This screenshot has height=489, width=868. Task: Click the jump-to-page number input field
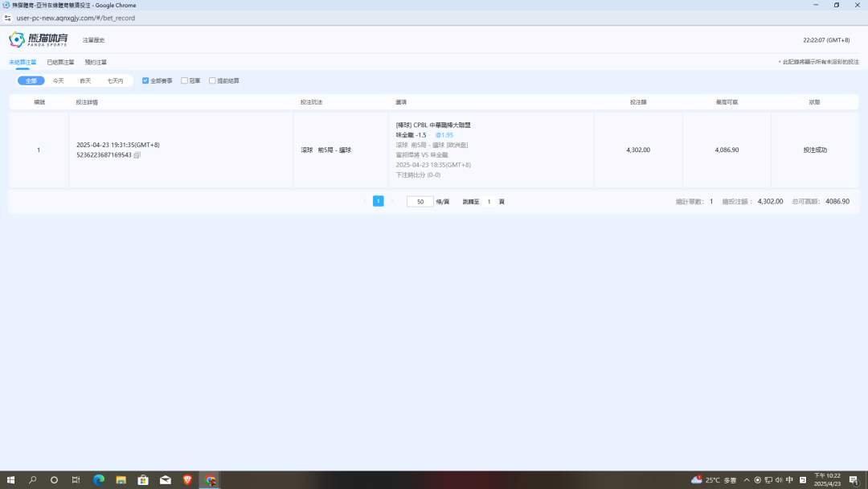tap(489, 202)
